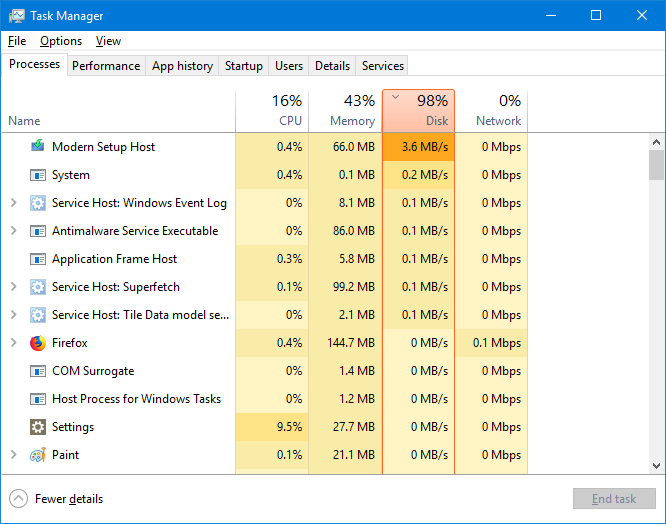Select the Modern Setup Host icon
This screenshot has width=666, height=524.
38,146
